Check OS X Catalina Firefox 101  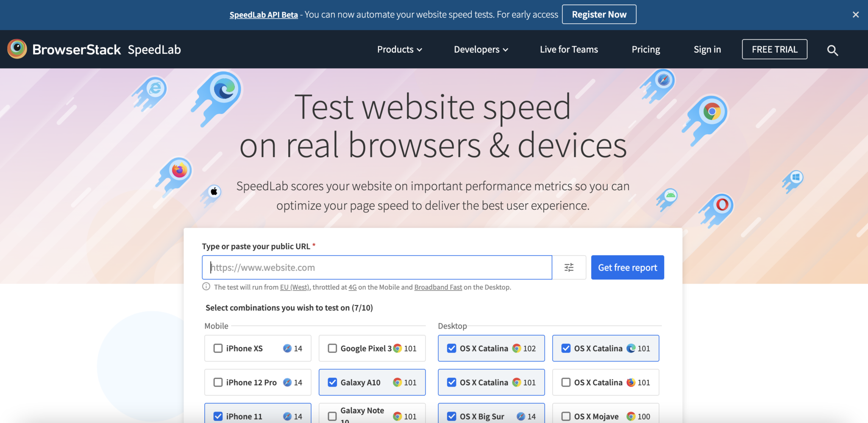pos(566,382)
